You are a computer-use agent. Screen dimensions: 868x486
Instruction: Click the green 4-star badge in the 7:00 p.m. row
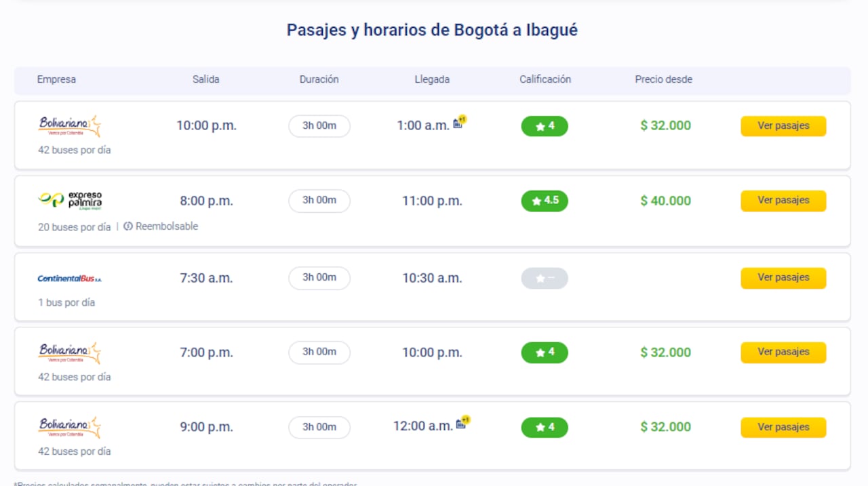545,352
